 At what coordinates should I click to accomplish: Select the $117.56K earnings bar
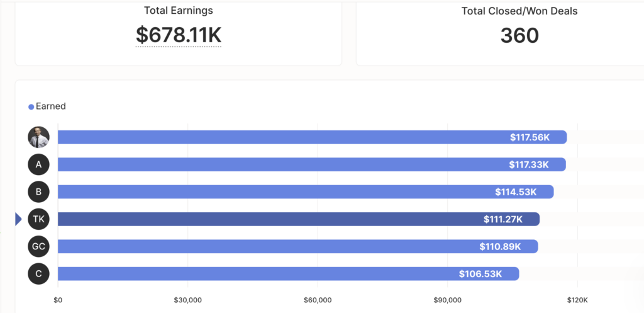[x=312, y=137]
